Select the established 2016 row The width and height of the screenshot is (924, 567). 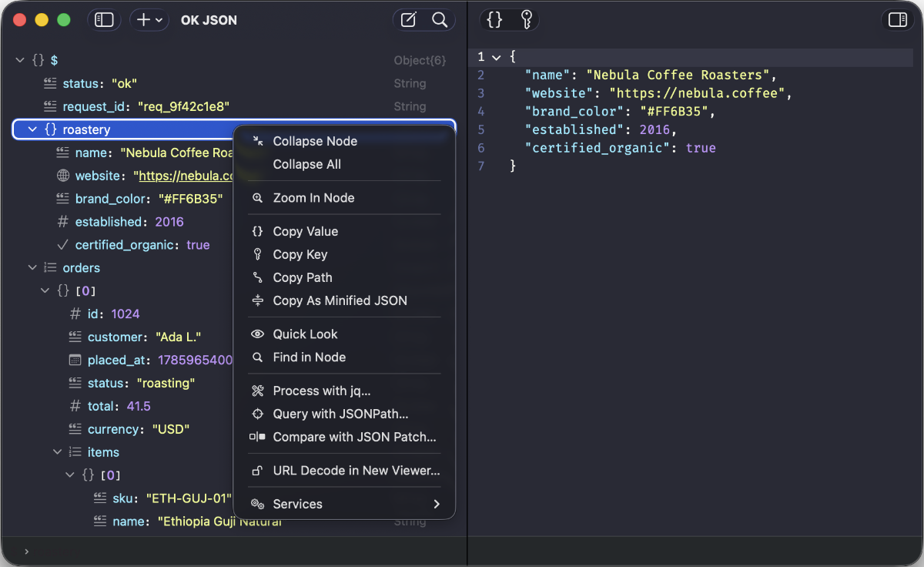pyautogui.click(x=123, y=222)
